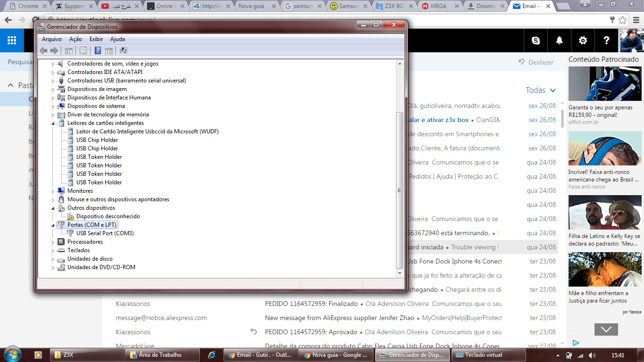Expand Dispositivos de Interface Humana node
644x362 pixels.
click(53, 98)
